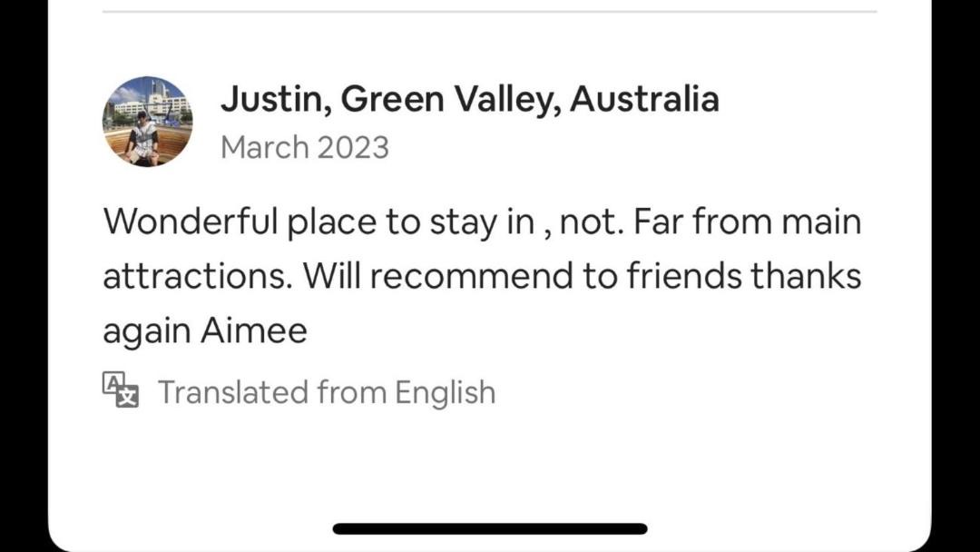Click the word "English" in translation note
The height and width of the screenshot is (552, 980).
point(445,392)
